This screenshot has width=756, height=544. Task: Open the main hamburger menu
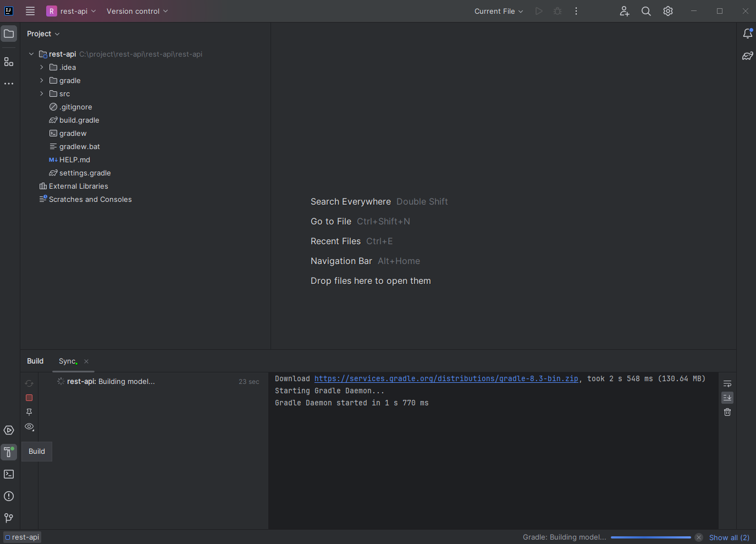click(x=30, y=11)
